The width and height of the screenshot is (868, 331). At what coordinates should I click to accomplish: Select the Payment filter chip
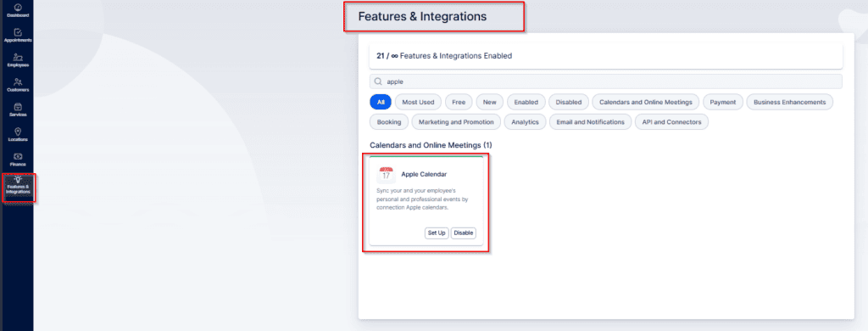point(723,102)
